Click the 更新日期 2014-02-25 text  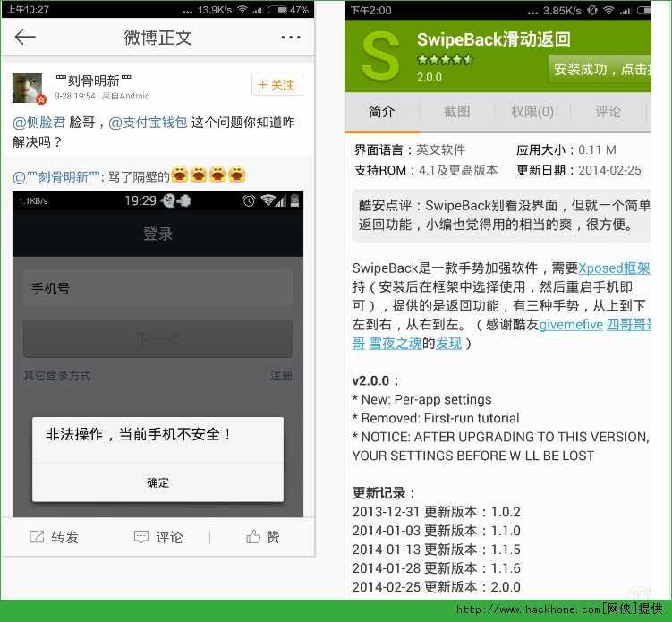579,170
